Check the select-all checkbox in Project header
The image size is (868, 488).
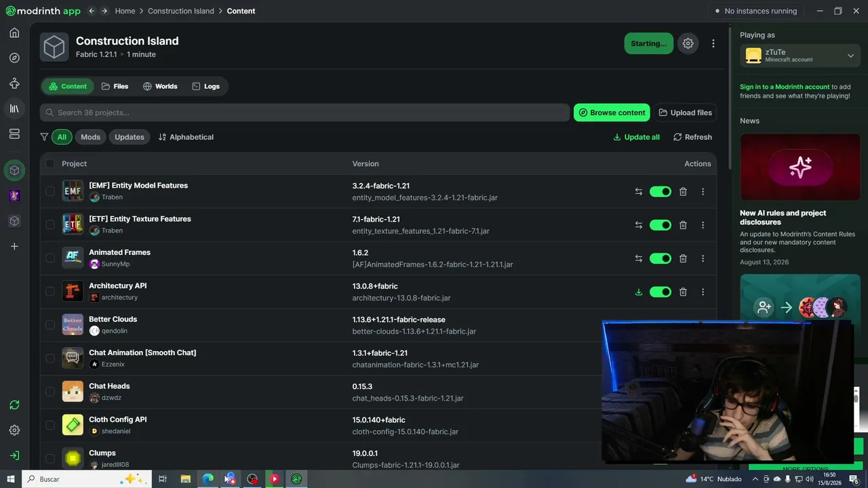pyautogui.click(x=50, y=163)
